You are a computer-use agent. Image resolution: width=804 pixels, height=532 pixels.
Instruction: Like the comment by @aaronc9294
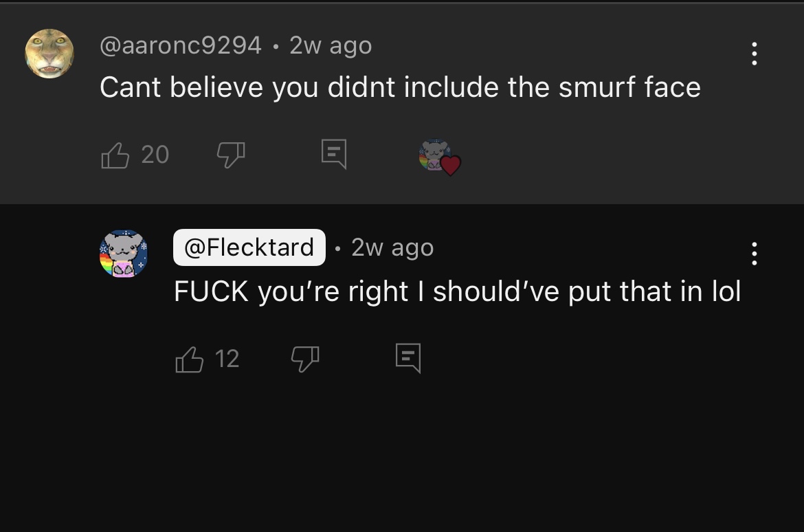click(x=115, y=155)
